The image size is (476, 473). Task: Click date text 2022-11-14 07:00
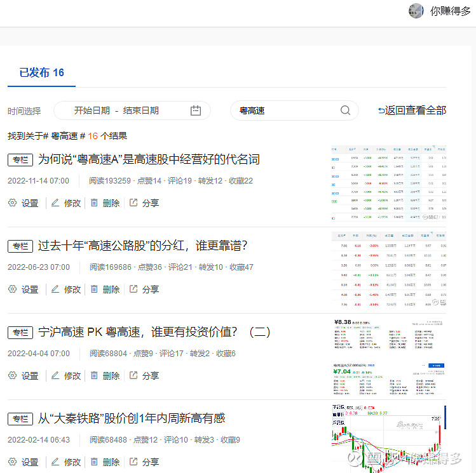[38, 181]
